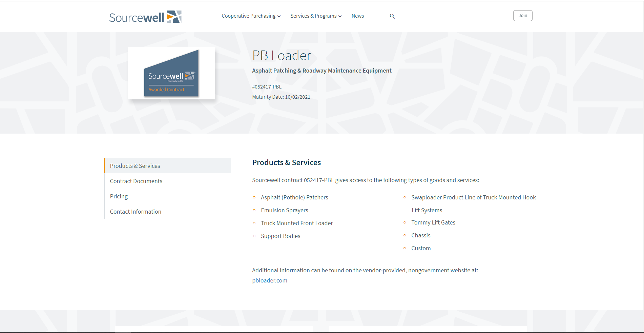Image resolution: width=644 pixels, height=333 pixels.
Task: Open the Contract Documents sidebar tab
Action: tap(136, 181)
